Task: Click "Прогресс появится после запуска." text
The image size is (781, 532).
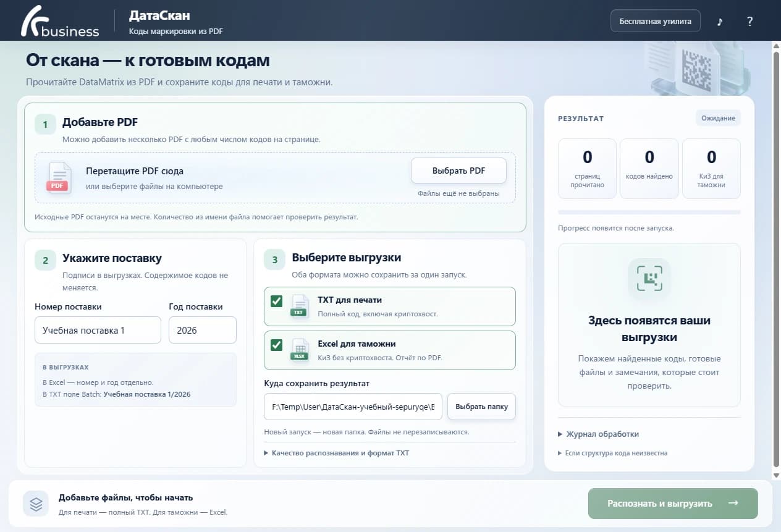Action: (616, 228)
